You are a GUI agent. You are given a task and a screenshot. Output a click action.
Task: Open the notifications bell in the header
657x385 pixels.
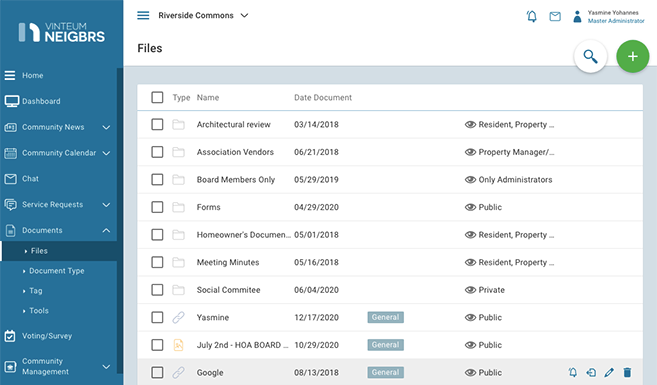pos(532,16)
